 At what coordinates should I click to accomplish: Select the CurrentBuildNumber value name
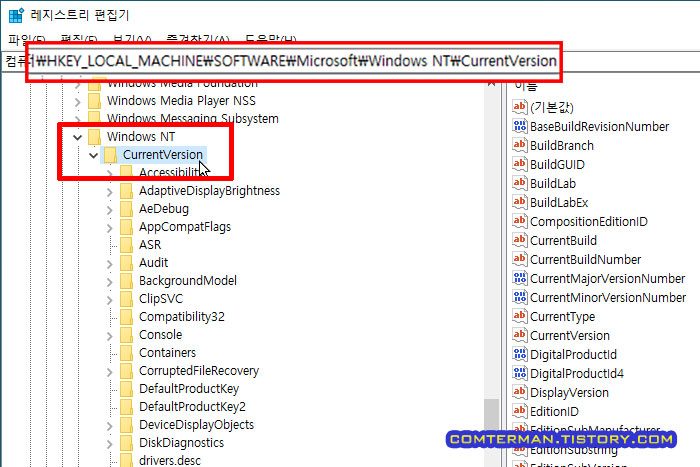click(585, 259)
